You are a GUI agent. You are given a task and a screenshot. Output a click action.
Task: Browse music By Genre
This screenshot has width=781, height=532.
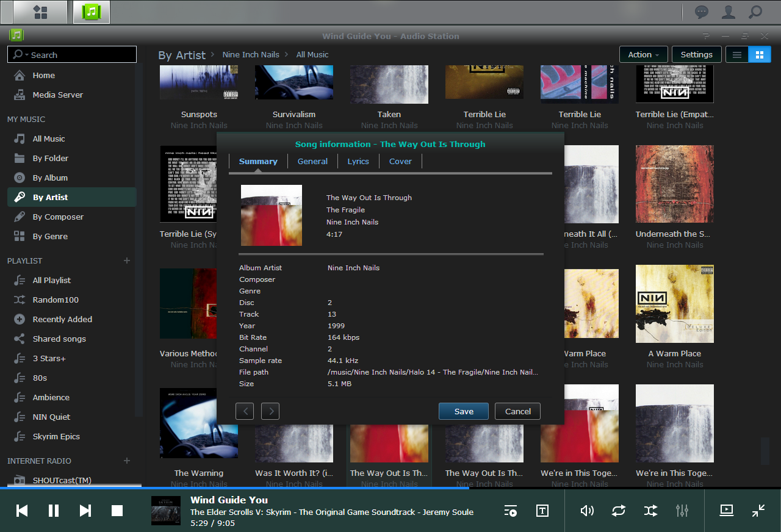click(71, 236)
